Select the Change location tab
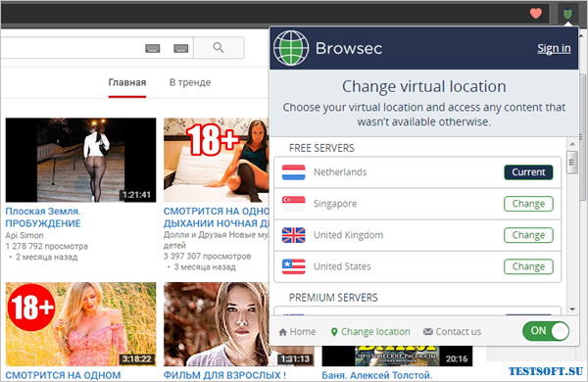 point(370,332)
